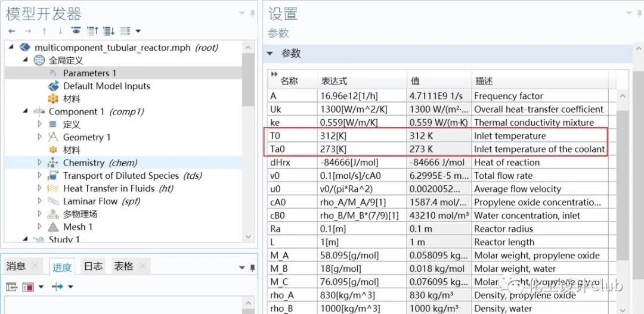Click the Heat Transfer in Fluids node icon
The width and height of the screenshot is (644, 314).
(53, 188)
